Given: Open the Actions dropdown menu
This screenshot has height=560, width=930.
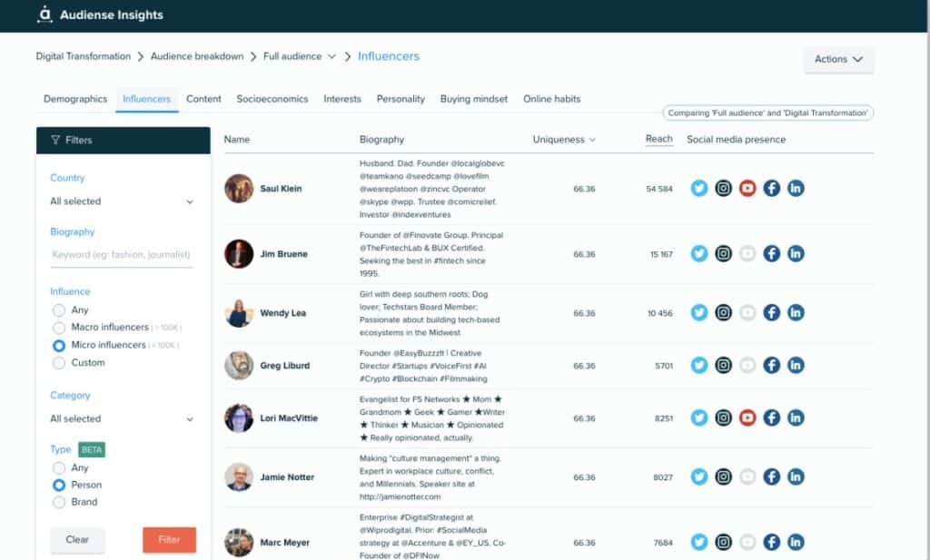Looking at the screenshot, I should coord(837,59).
